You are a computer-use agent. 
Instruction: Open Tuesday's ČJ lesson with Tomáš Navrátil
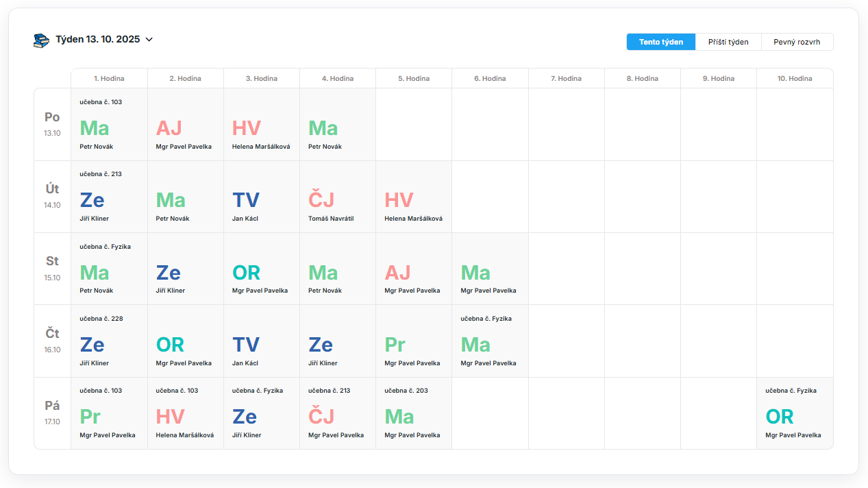coord(338,197)
